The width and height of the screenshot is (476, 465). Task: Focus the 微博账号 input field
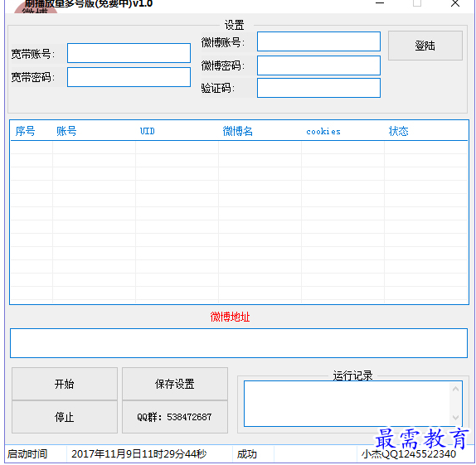tap(318, 41)
